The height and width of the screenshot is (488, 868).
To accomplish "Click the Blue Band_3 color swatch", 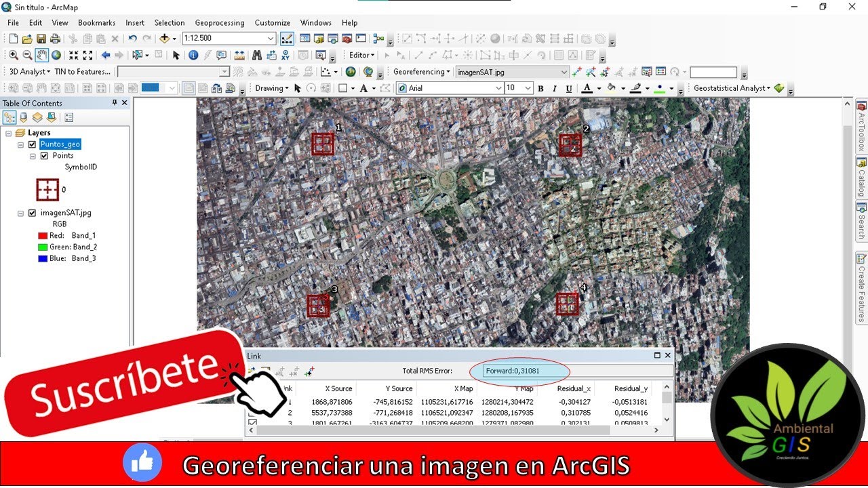I will [x=43, y=259].
